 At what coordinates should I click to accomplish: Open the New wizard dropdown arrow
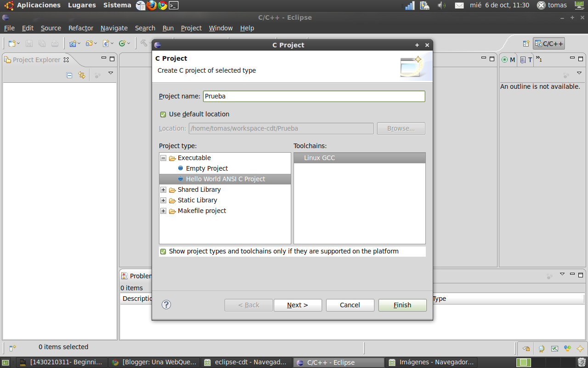(x=18, y=44)
